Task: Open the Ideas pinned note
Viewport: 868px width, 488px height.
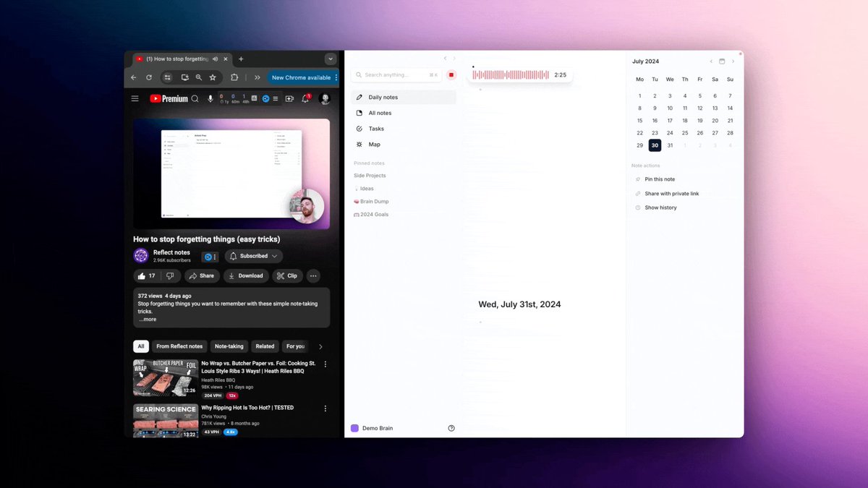Action: (x=364, y=189)
